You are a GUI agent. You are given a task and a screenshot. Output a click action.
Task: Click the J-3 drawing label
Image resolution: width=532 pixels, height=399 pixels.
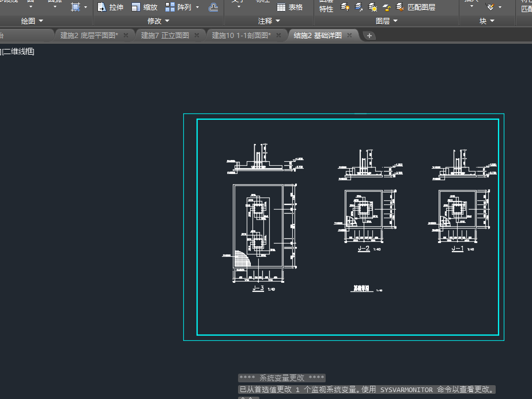(258, 288)
